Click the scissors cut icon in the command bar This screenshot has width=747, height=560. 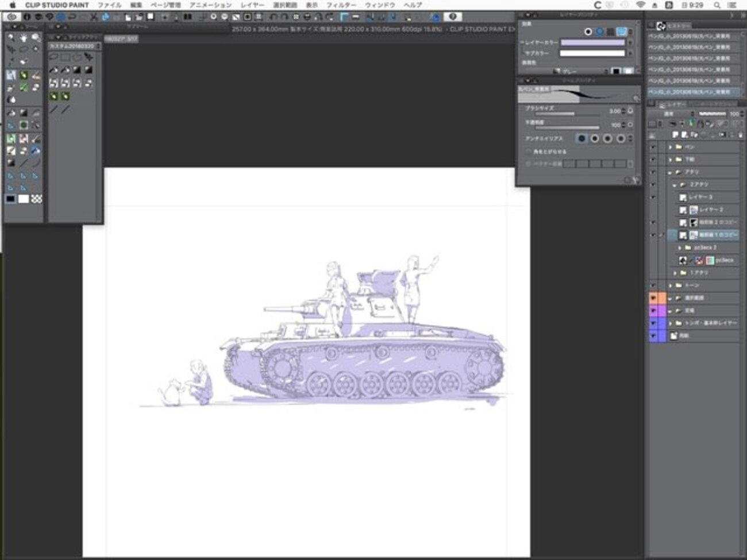94,17
